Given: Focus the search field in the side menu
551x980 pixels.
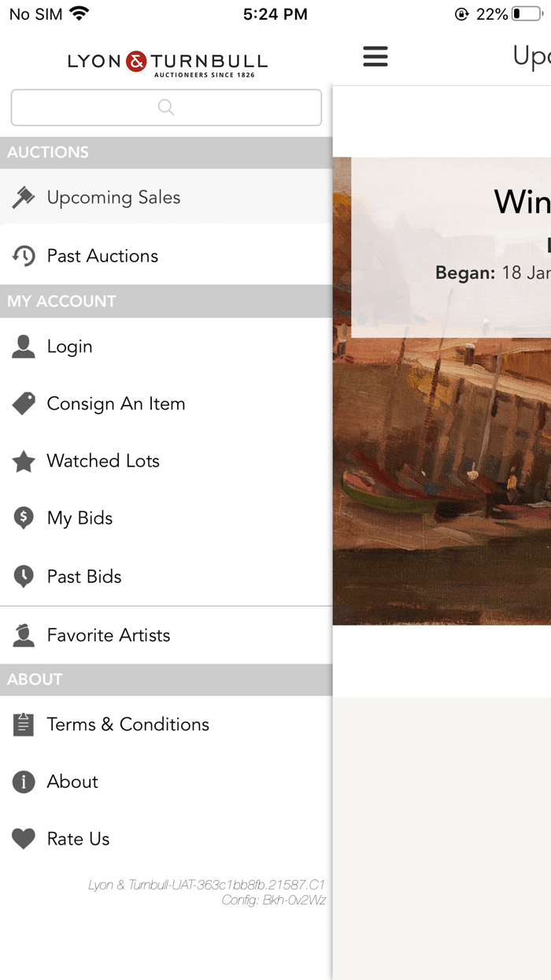Looking at the screenshot, I should pyautogui.click(x=166, y=107).
